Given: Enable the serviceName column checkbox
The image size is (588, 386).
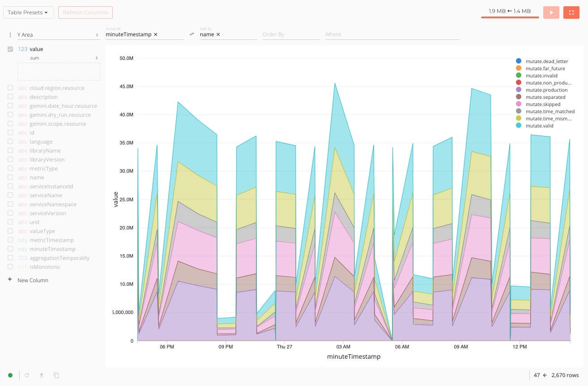Looking at the screenshot, I should (10, 195).
